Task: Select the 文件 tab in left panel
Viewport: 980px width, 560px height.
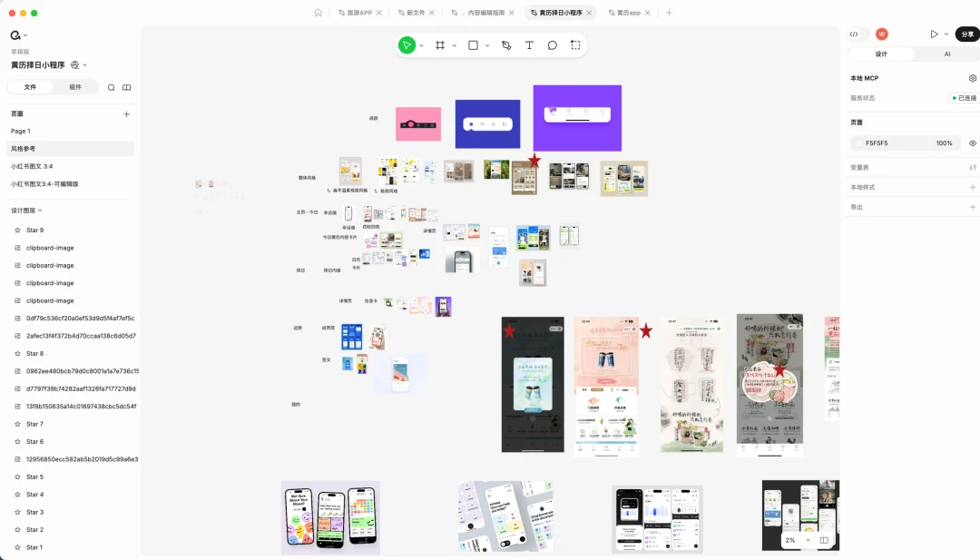Action: [x=30, y=87]
